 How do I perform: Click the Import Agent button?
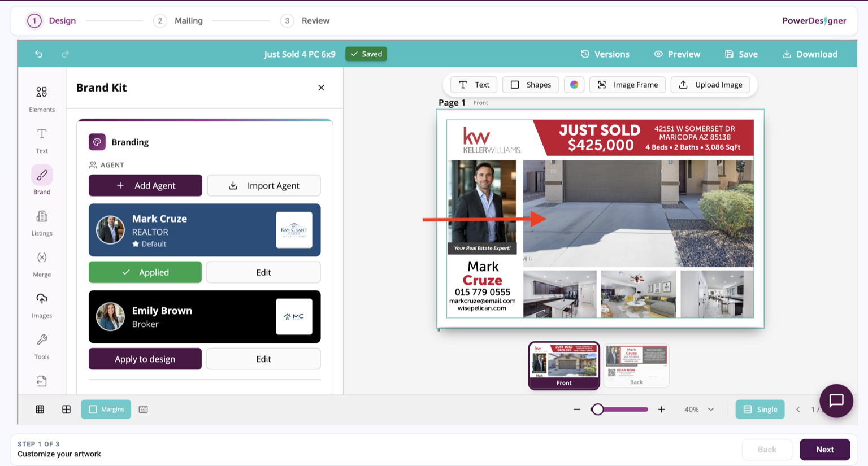coord(264,185)
